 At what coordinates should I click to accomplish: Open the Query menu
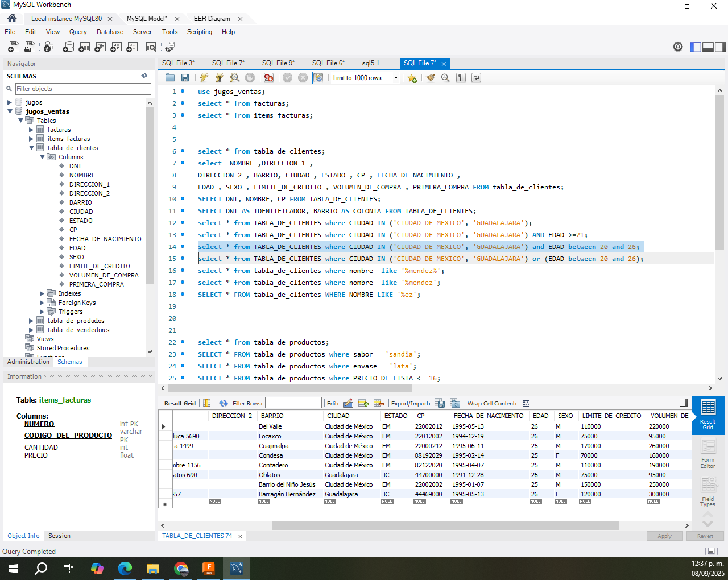point(78,32)
